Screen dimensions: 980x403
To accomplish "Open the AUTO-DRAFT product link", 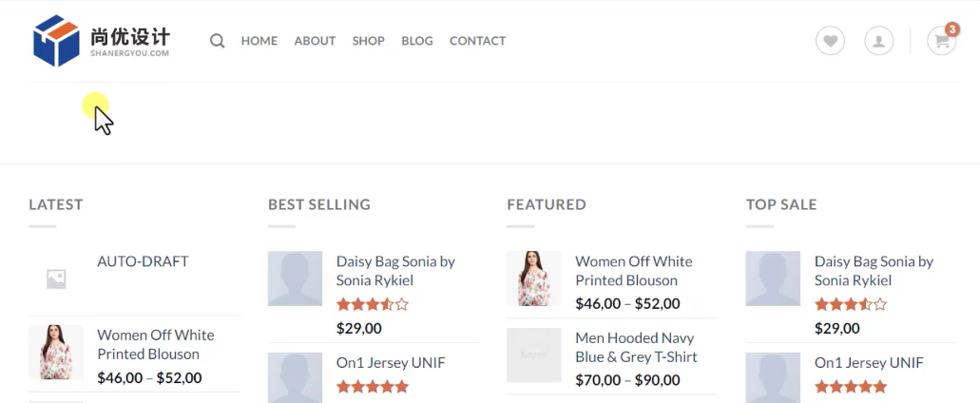I will click(143, 261).
